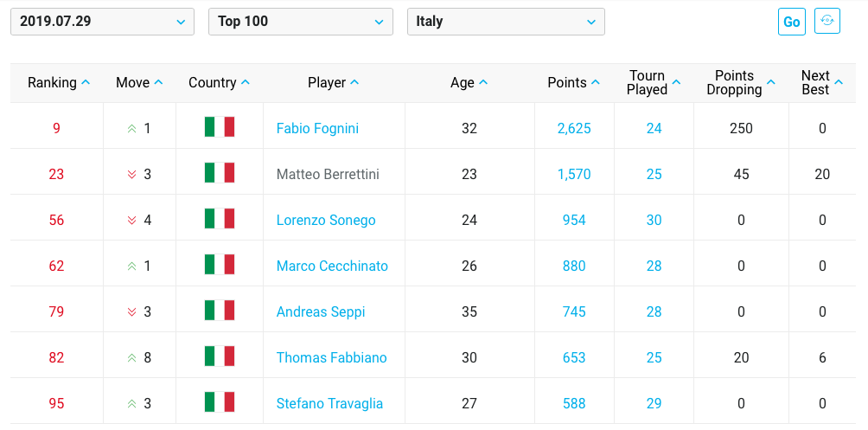The image size is (868, 430).
Task: Open Stefano Travaglia player link
Action: point(330,403)
